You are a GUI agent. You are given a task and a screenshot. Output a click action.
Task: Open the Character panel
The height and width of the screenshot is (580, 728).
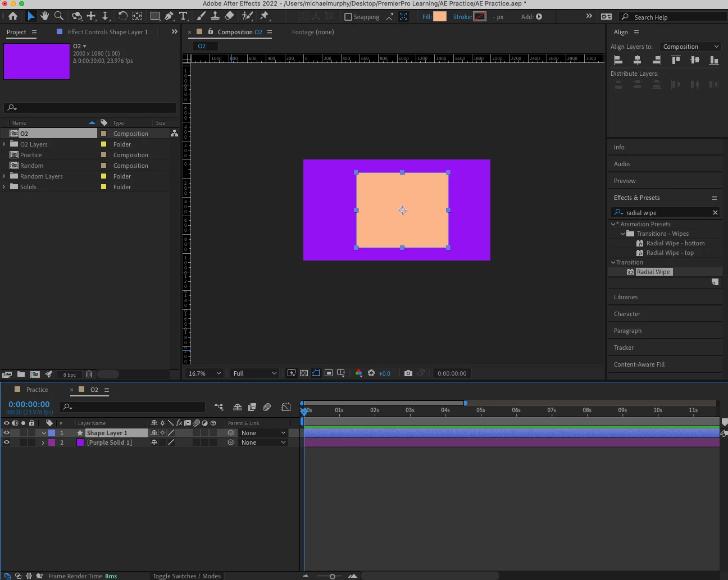point(627,314)
